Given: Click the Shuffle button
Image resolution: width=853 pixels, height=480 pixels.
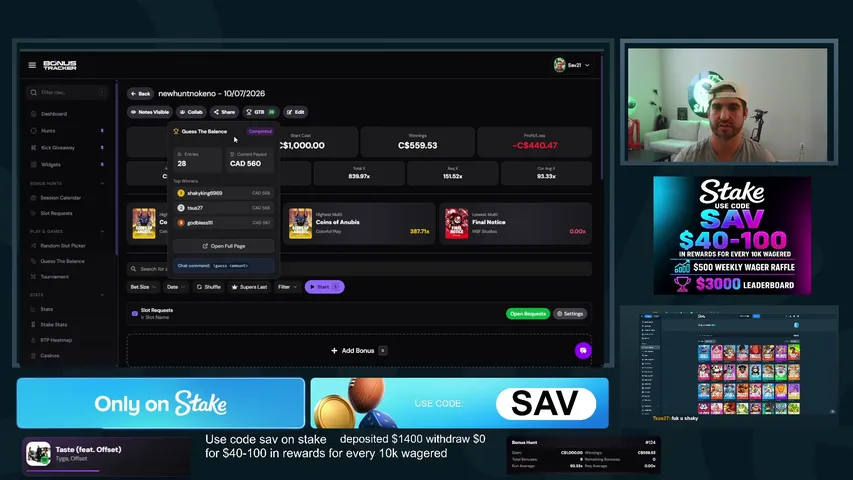Looking at the screenshot, I should tap(208, 287).
